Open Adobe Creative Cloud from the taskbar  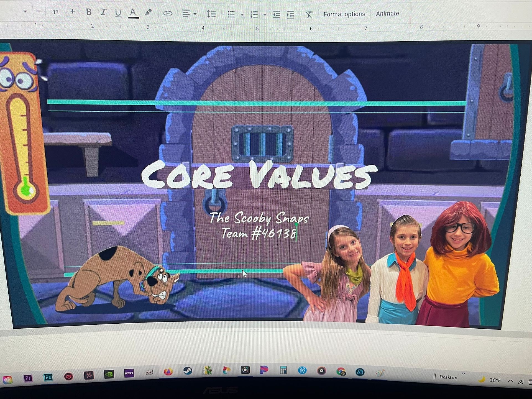tap(7, 380)
